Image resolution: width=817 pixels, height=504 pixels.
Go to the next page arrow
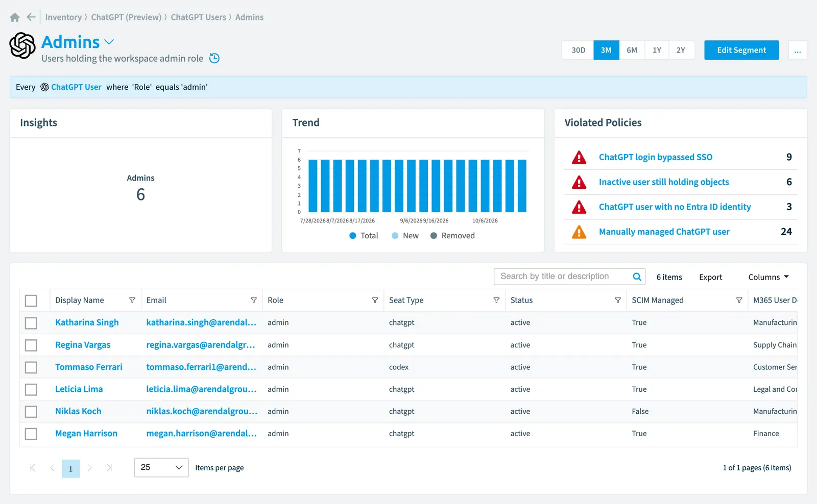pyautogui.click(x=90, y=468)
